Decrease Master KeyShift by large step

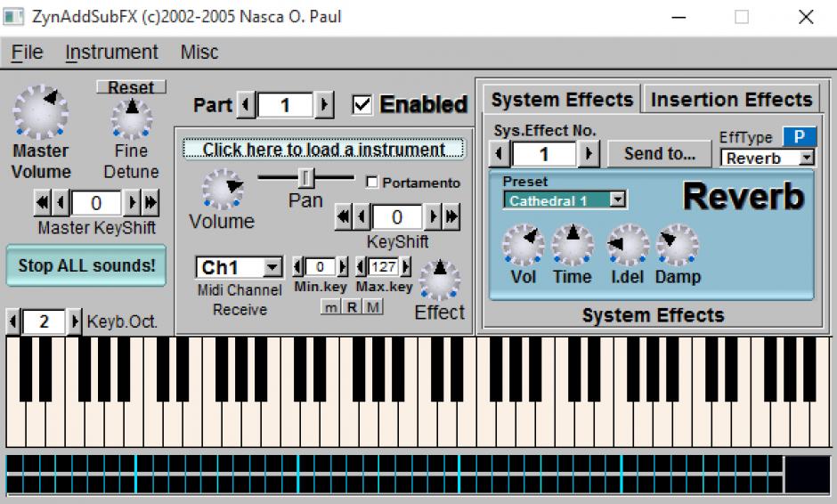42,202
